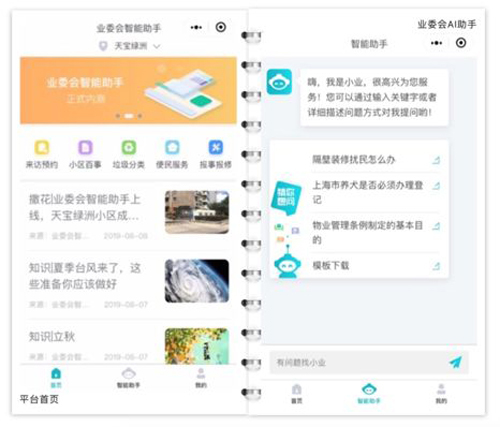Open the 便民服务 icon
The width and height of the screenshot is (500, 427).
pyautogui.click(x=172, y=148)
